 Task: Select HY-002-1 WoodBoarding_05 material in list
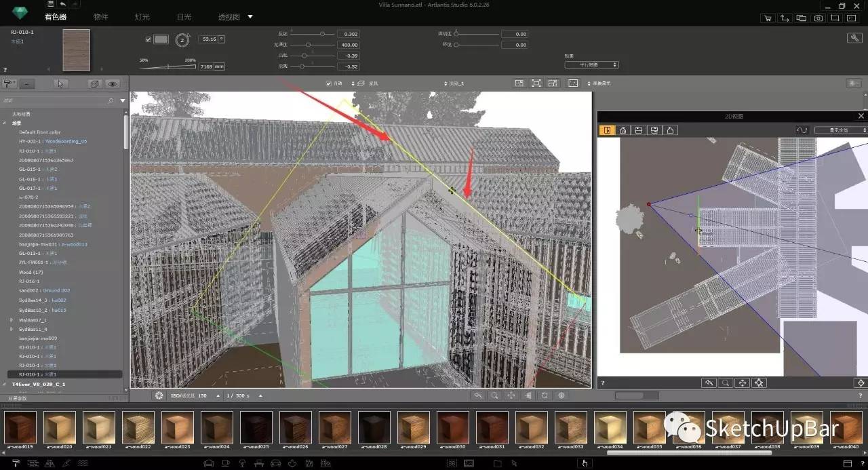coord(53,141)
